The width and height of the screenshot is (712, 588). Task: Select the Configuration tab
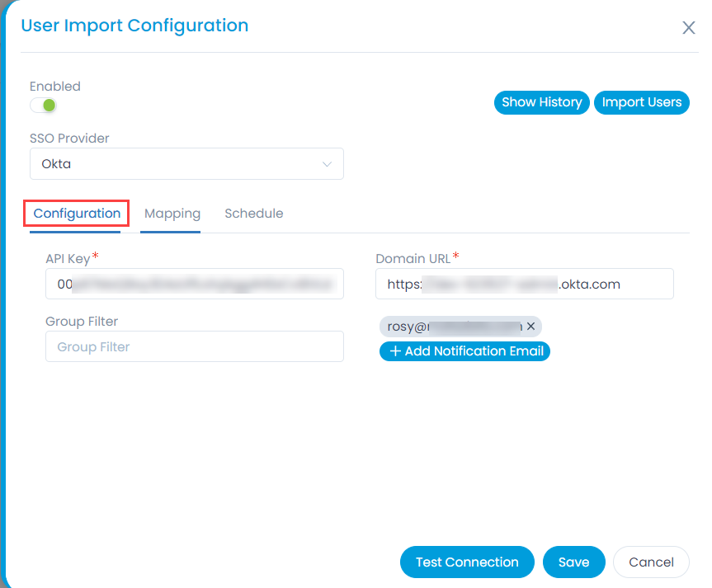pyautogui.click(x=77, y=214)
